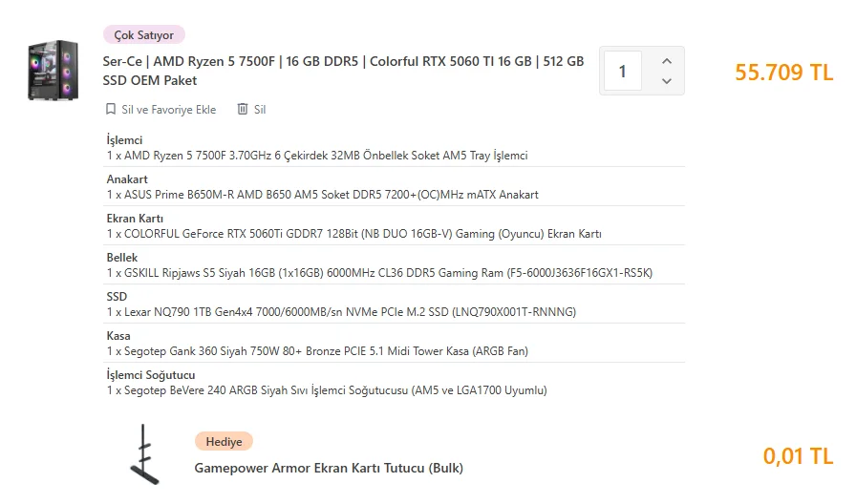Click the Segotep Gank 360 case line
The width and height of the screenshot is (856, 504).
[318, 351]
